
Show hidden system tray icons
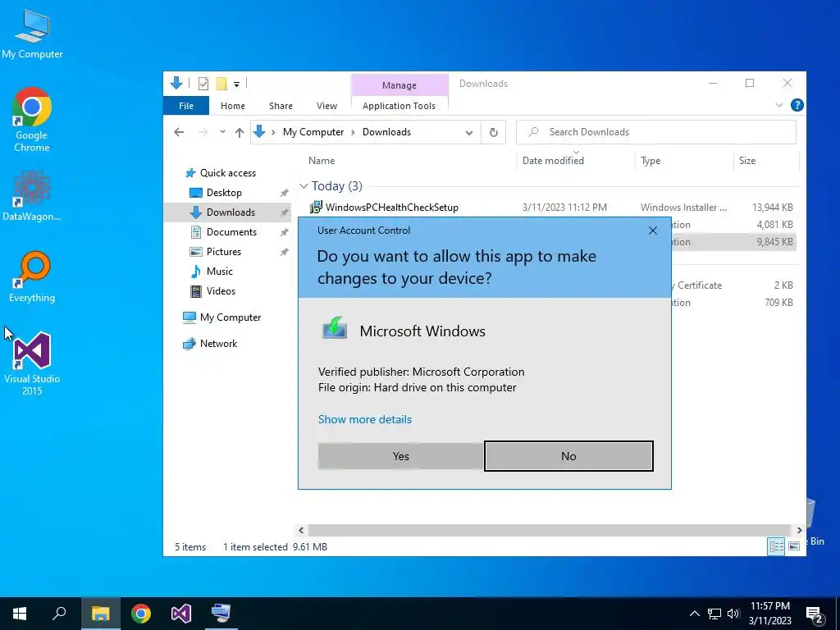click(x=694, y=614)
